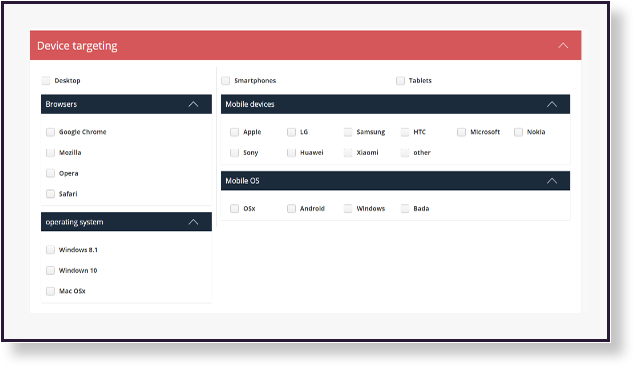Screen dimensions: 634x366
Task: Select the Windows 8.1 checkbox
Action: click(50, 250)
